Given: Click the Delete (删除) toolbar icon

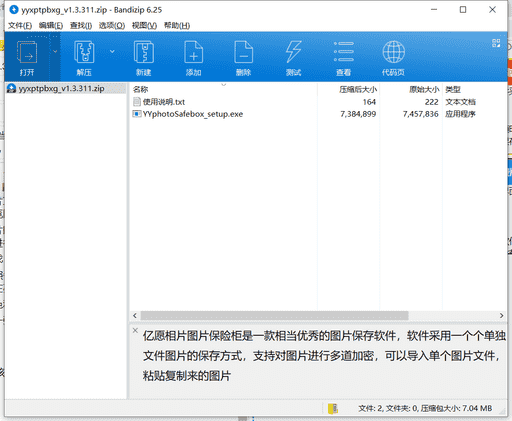Looking at the screenshot, I should point(244,52).
